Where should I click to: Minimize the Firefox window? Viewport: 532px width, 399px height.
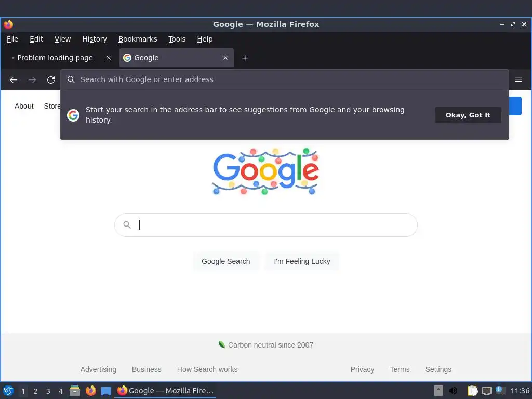(502, 24)
